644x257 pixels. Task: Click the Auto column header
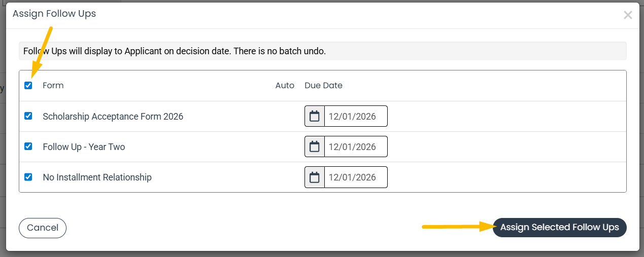(285, 85)
